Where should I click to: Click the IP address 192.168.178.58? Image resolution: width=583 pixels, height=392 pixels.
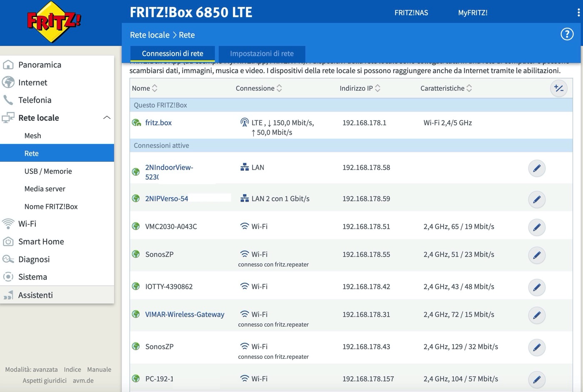(x=366, y=167)
